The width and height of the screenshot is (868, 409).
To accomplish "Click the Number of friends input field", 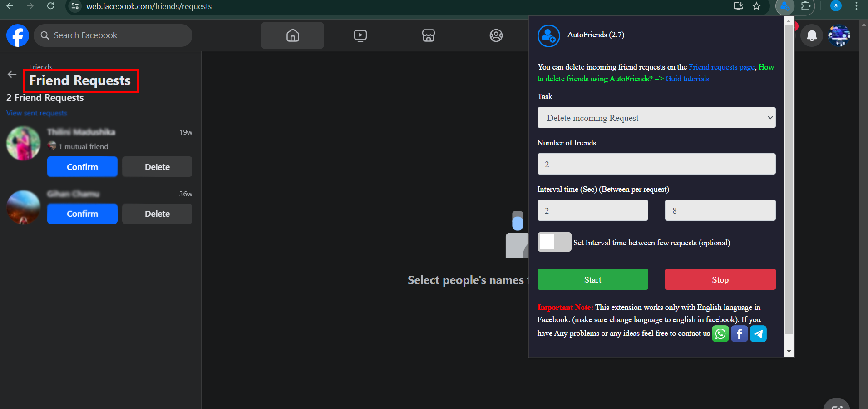I will pos(656,164).
